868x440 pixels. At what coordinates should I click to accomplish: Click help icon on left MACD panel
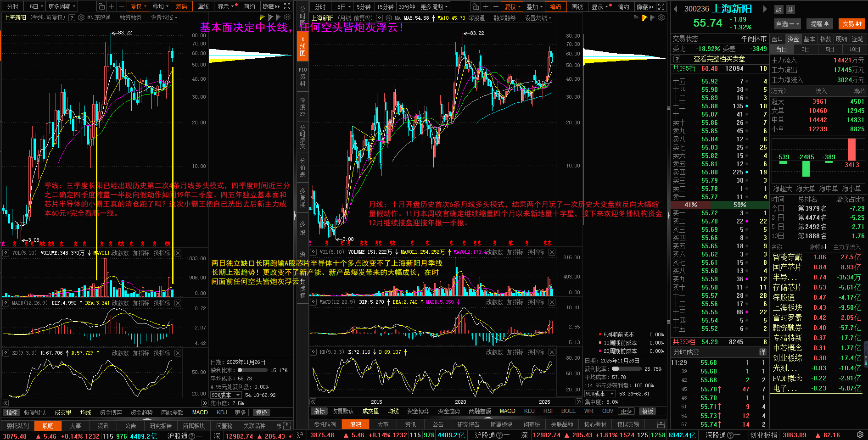pyautogui.click(x=6, y=303)
